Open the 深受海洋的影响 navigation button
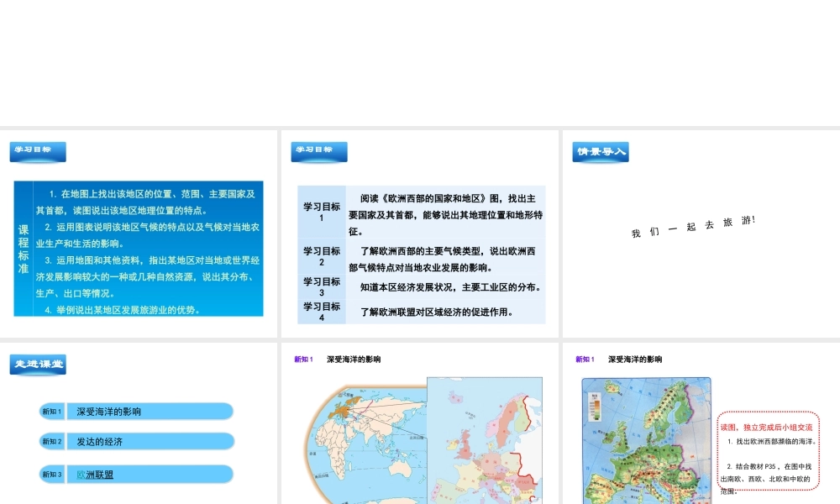Screen dimensions: 840x504 pos(150,412)
